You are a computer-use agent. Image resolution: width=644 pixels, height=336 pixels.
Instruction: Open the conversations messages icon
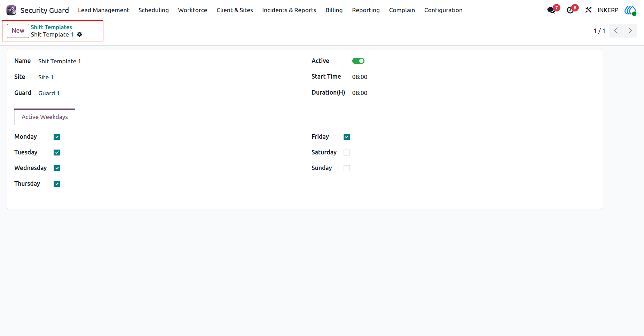click(x=551, y=10)
